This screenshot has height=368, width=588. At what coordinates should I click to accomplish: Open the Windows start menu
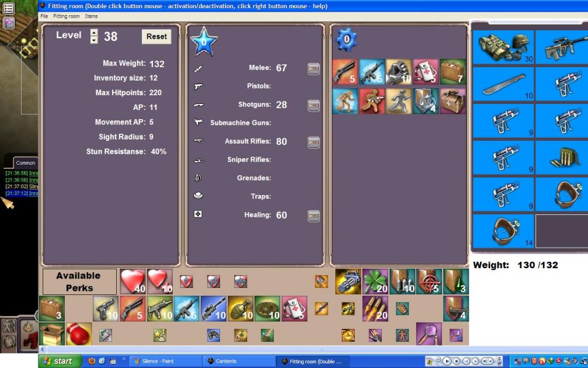pyautogui.click(x=60, y=361)
